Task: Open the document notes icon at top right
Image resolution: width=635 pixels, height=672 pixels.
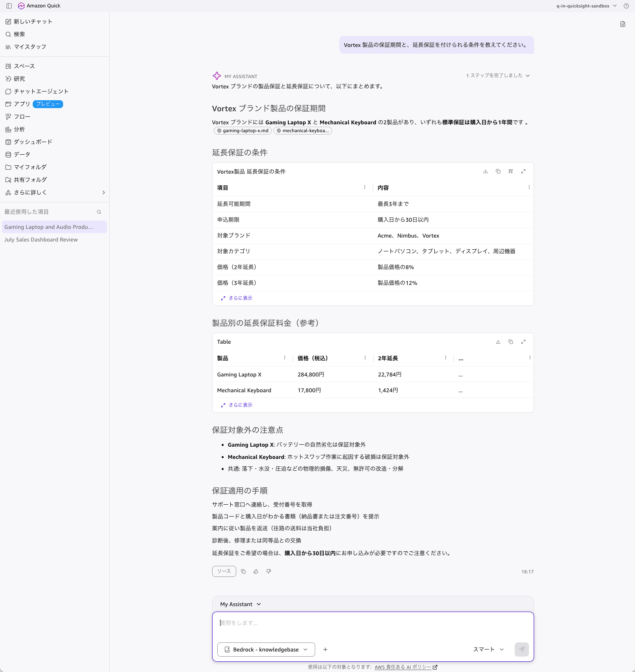Action: [x=623, y=24]
